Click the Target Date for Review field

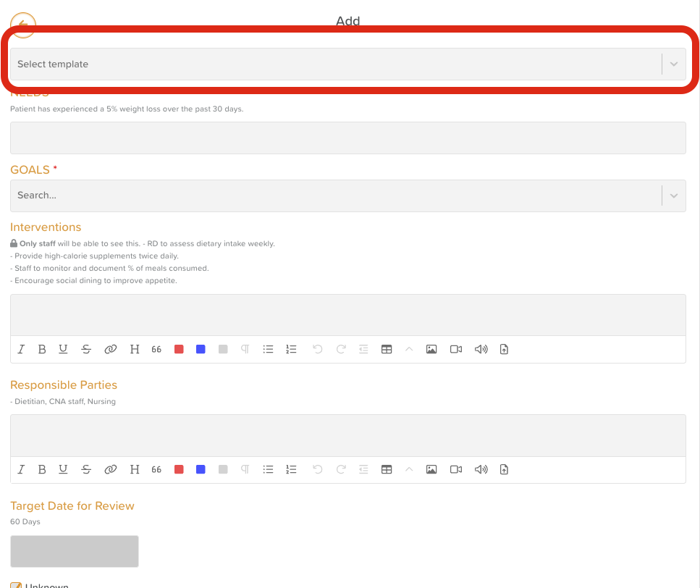[x=74, y=551]
